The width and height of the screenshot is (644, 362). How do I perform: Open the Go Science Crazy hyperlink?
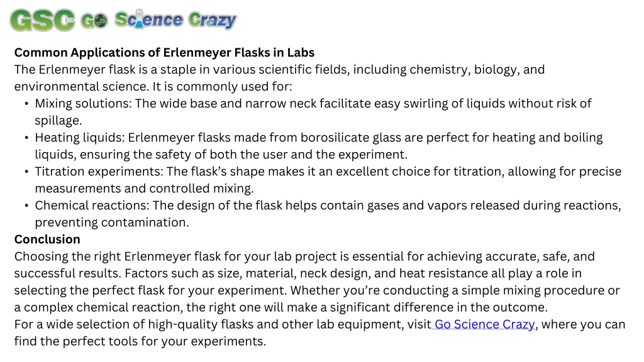pyautogui.click(x=485, y=324)
